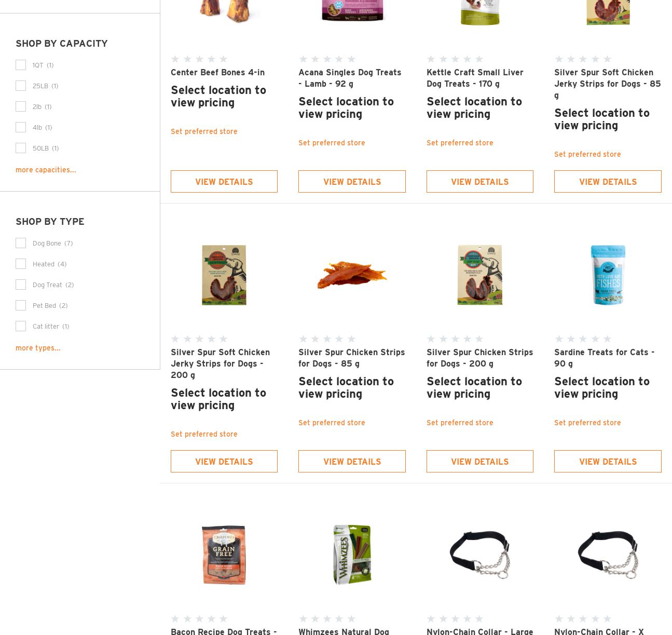Click the Silver Spur Chicken Strips 85 g image
This screenshot has width=672, height=635.
(x=352, y=275)
